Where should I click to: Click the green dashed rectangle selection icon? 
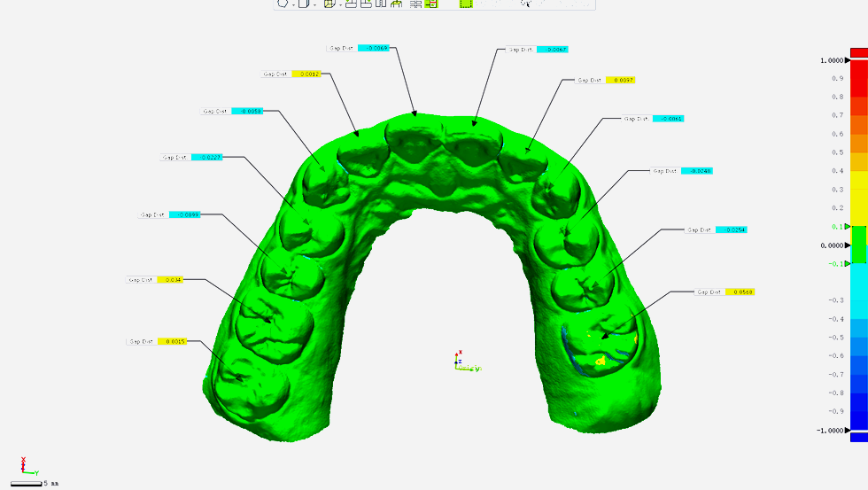(466, 4)
